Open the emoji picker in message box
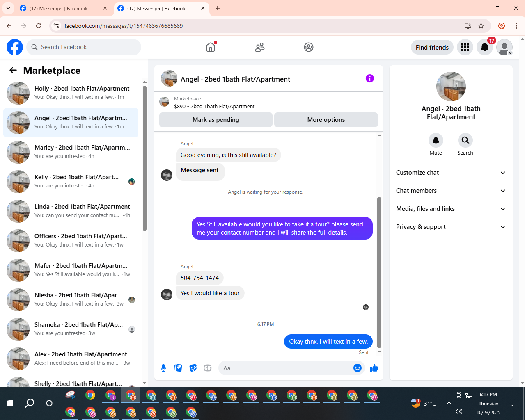 click(x=358, y=368)
